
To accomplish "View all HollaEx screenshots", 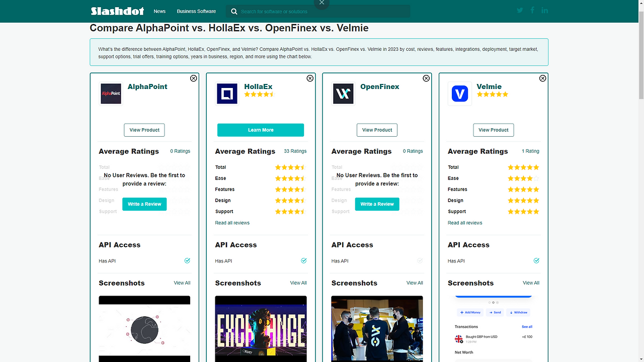I will pos(298,283).
